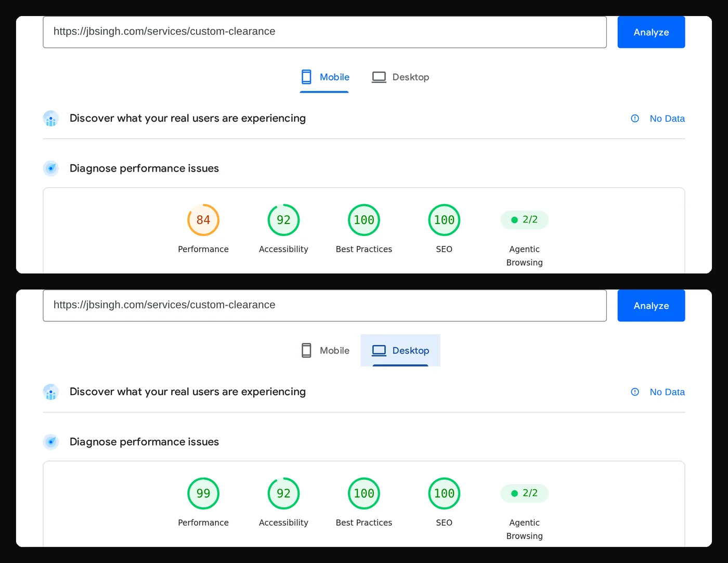The image size is (728, 563).
Task: Click the phone icon in the bottom panel's Mobile tab
Action: pos(307,350)
